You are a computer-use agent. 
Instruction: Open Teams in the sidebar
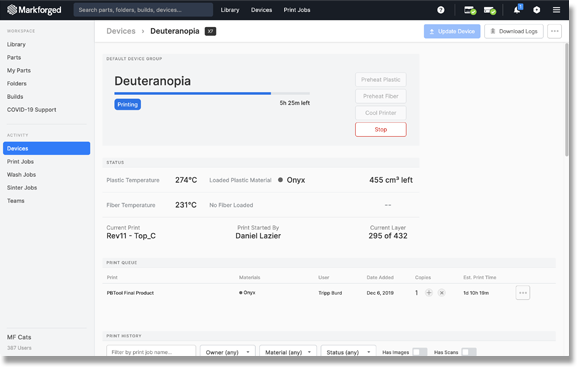coord(15,201)
